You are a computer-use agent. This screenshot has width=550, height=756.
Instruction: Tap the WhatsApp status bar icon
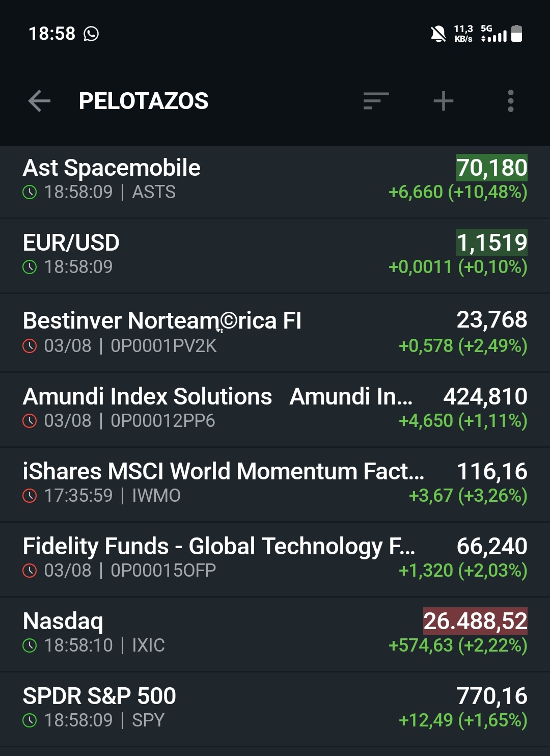click(91, 34)
